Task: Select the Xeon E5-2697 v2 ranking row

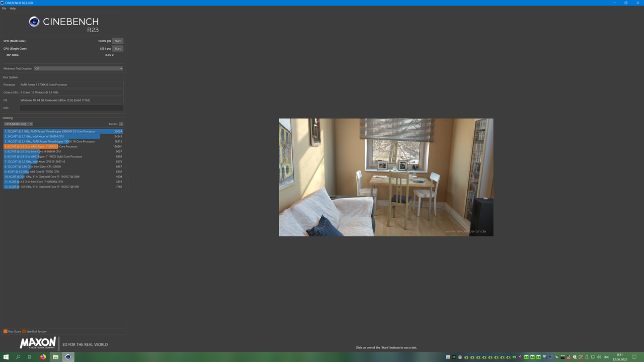Action: click(63, 161)
